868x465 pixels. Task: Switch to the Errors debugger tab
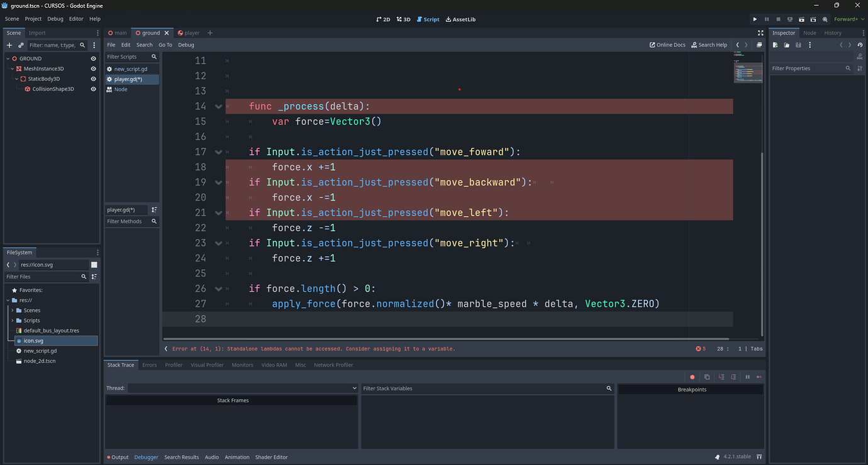149,364
